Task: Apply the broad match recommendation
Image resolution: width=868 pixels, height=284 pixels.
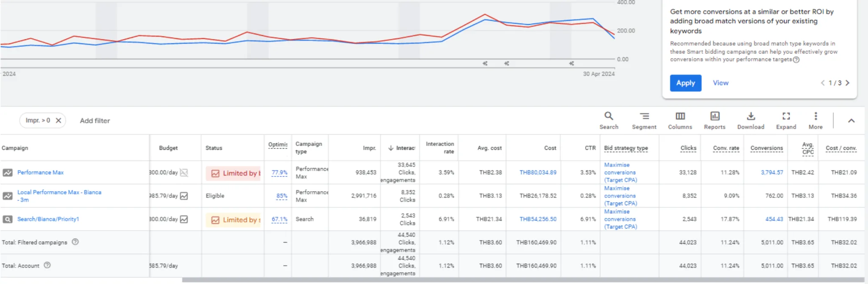Action: (x=685, y=83)
